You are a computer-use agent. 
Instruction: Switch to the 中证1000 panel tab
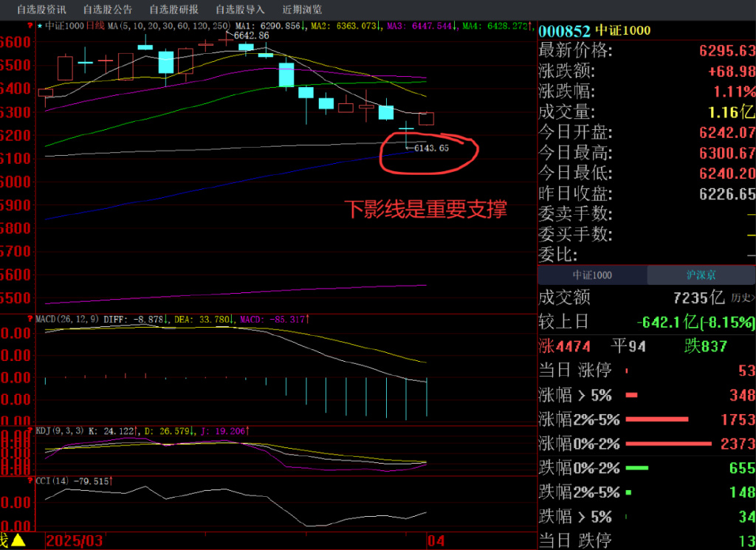point(592,275)
